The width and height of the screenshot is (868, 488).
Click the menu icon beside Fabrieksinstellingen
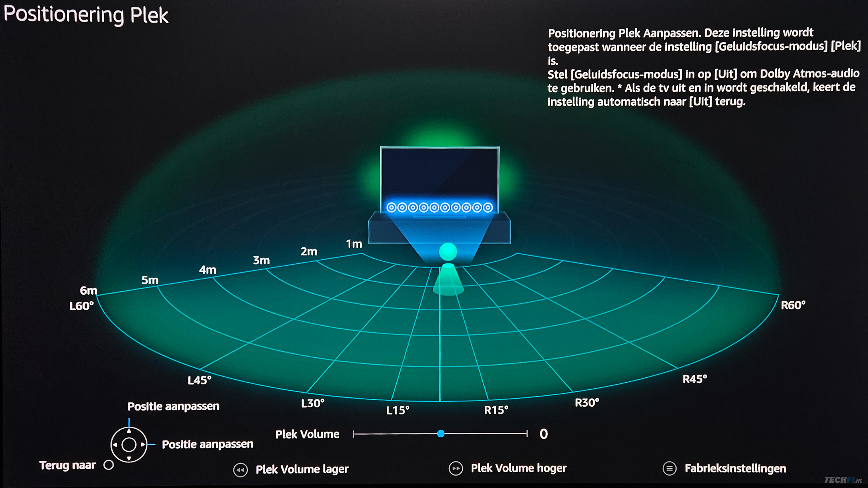pyautogui.click(x=669, y=469)
